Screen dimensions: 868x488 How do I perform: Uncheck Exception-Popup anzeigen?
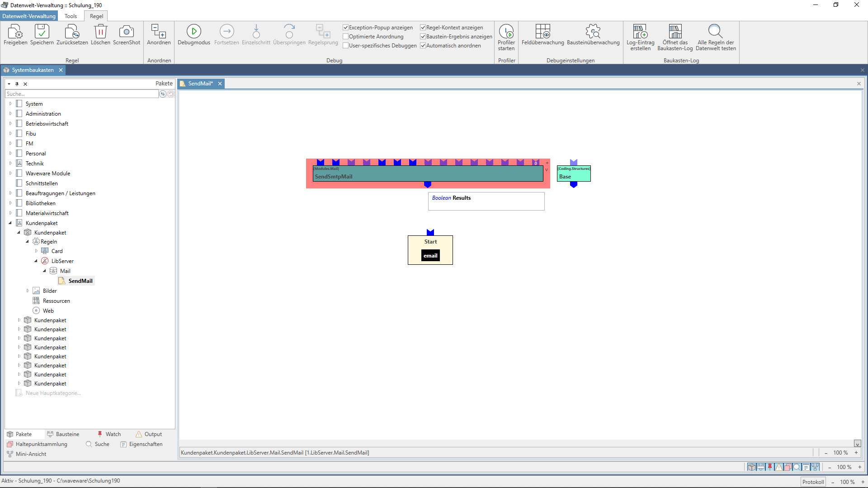pyautogui.click(x=346, y=28)
